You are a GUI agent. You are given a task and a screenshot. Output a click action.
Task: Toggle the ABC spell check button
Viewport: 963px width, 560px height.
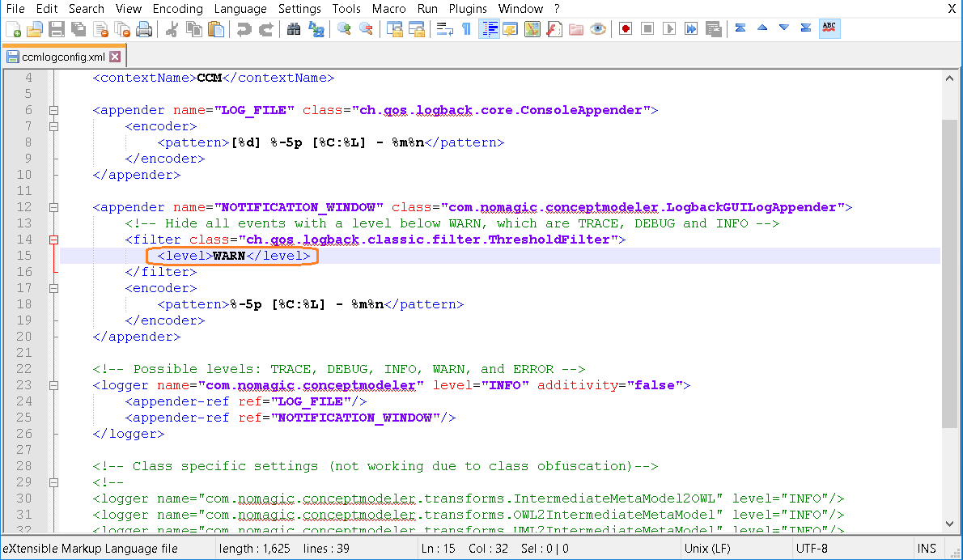[x=829, y=29]
